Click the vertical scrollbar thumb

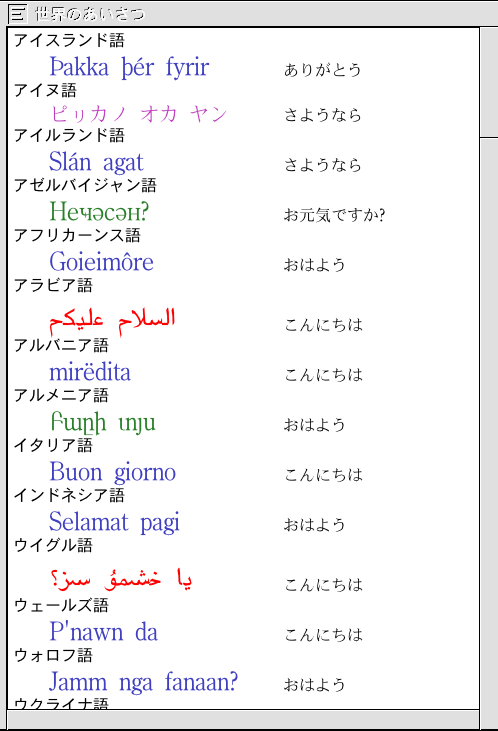[489, 82]
